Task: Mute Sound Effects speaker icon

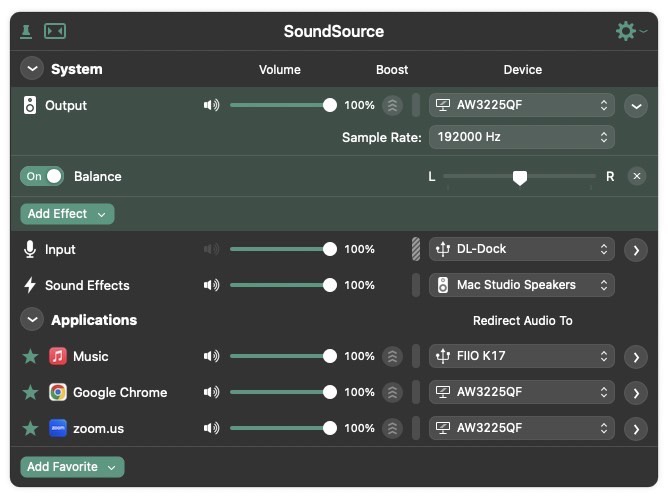Action: pyautogui.click(x=211, y=285)
